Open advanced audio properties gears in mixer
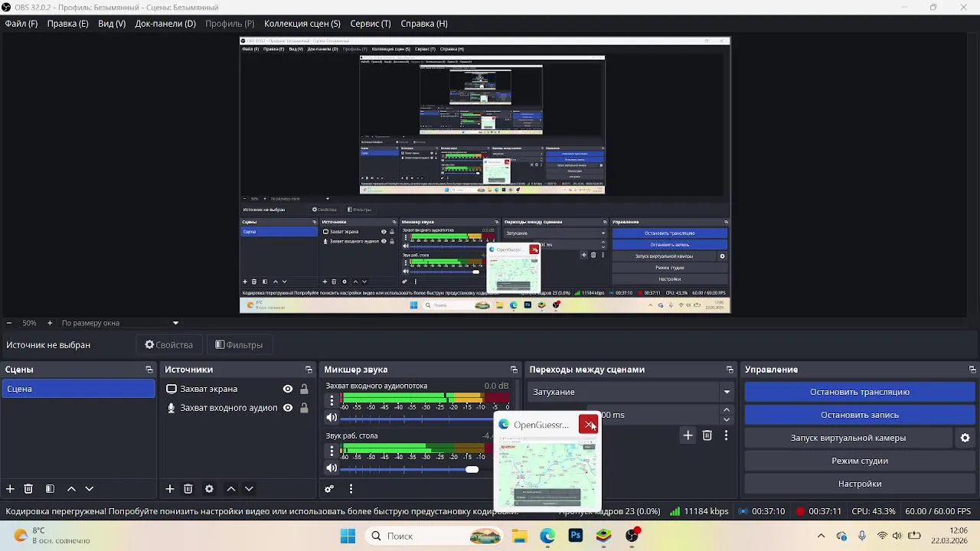Image resolution: width=980 pixels, height=551 pixels. click(x=329, y=489)
